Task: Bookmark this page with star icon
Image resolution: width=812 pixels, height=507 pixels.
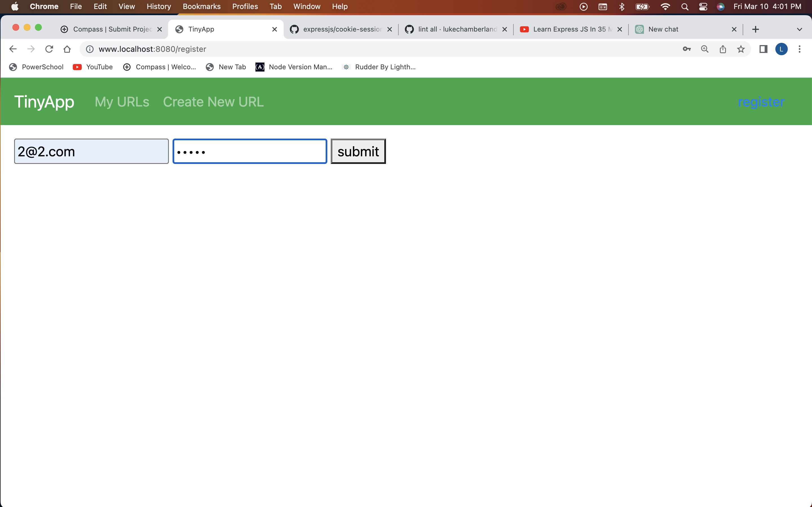Action: pos(741,49)
